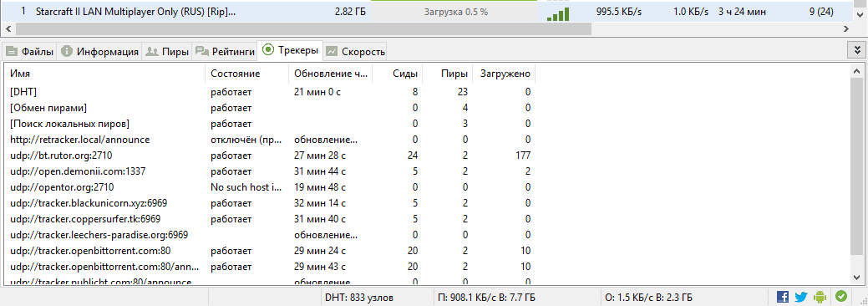This screenshot has width=868, height=306.
Task: Select the Трекеры tab
Action: point(291,50)
